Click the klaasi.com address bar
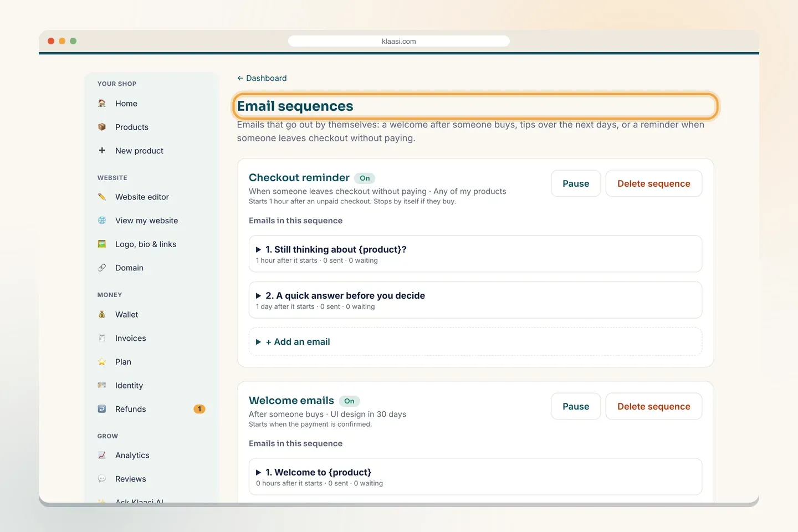798x532 pixels. pyautogui.click(x=399, y=41)
